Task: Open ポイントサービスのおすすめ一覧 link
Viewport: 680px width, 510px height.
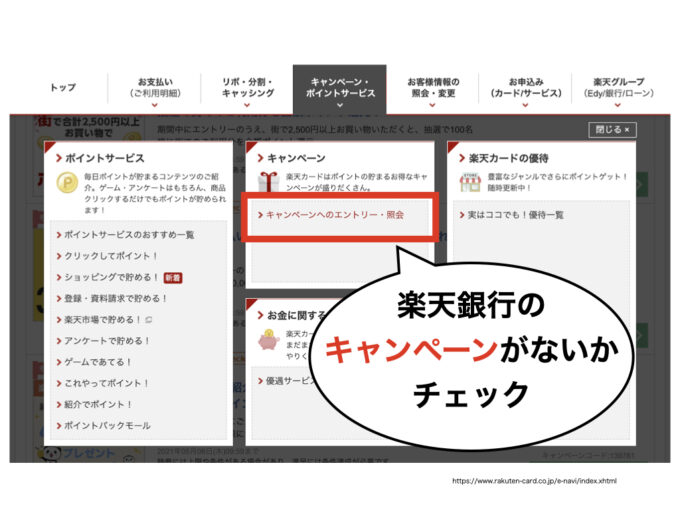Action: 129,235
